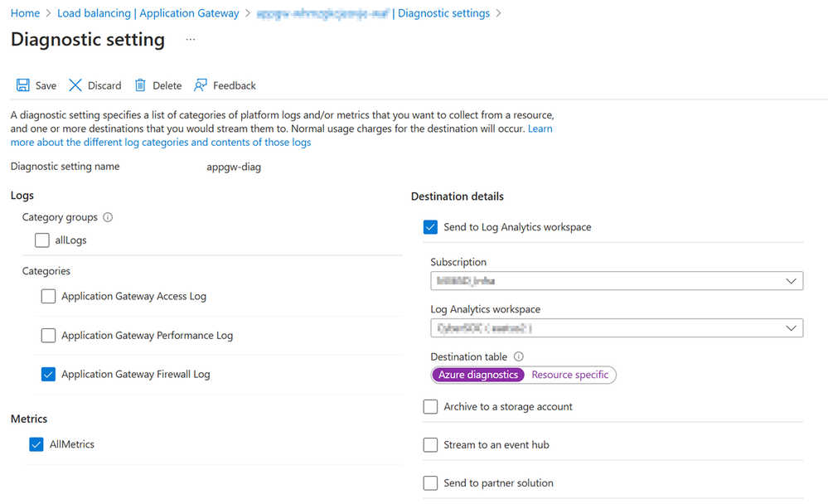Click the Feedback person icon
The image size is (828, 504).
pyautogui.click(x=201, y=85)
